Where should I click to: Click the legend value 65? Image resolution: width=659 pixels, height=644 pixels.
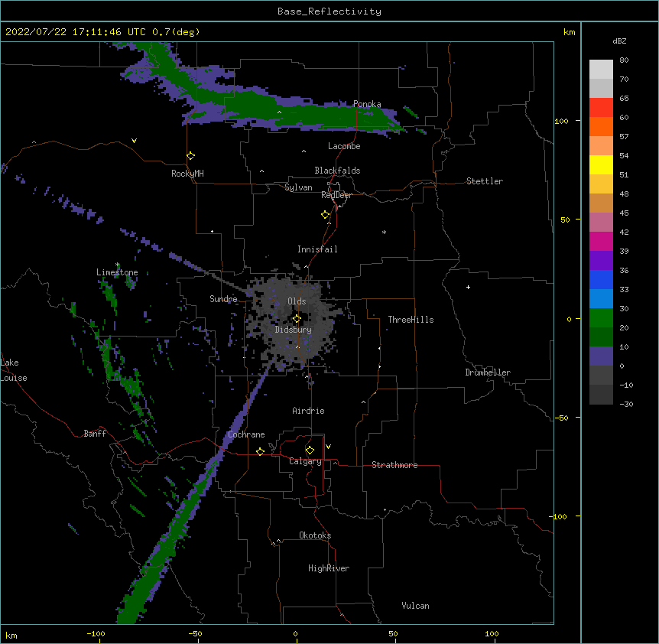(624, 98)
